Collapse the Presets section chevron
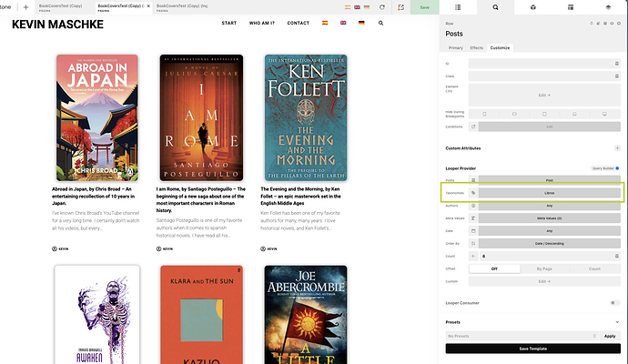This screenshot has width=628, height=364. 617,321
